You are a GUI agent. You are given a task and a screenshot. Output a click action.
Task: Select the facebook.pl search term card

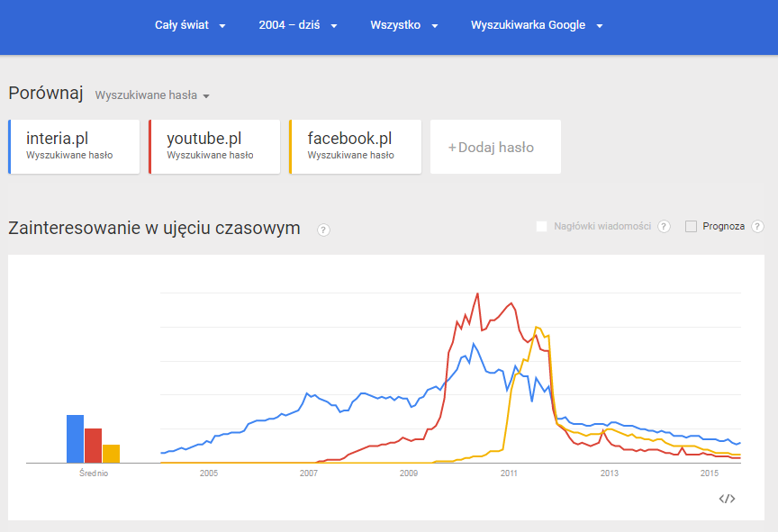355,147
